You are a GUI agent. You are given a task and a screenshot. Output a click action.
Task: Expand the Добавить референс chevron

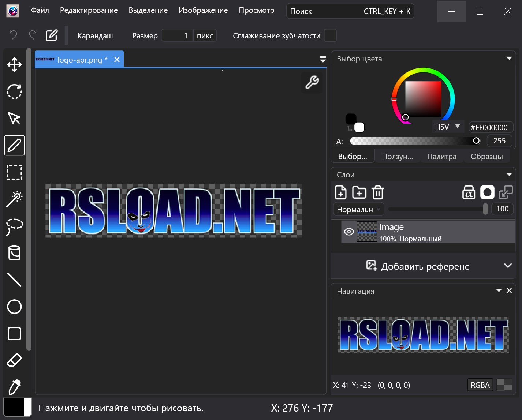tap(508, 266)
